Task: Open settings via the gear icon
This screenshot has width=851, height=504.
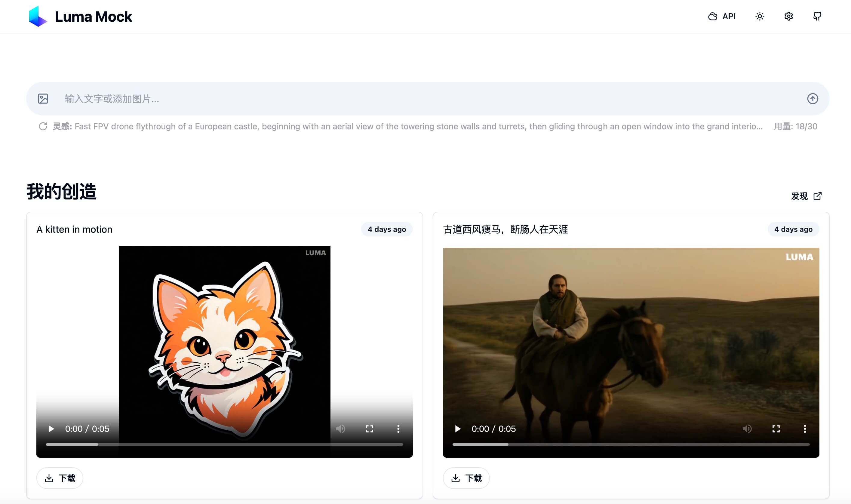Action: pyautogui.click(x=788, y=16)
